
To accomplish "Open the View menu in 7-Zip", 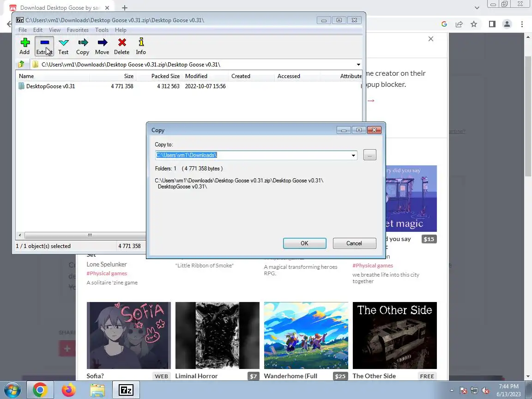I will 54,30.
